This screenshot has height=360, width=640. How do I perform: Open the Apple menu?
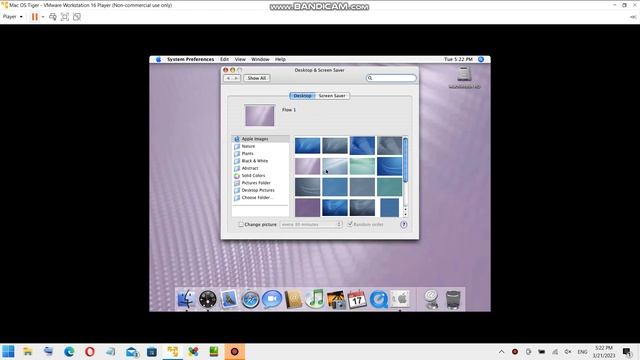pos(158,59)
